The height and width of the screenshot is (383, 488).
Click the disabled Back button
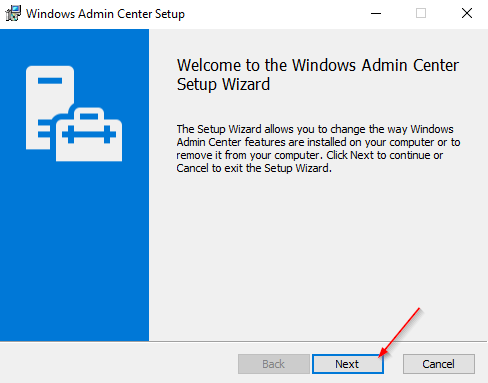274,364
